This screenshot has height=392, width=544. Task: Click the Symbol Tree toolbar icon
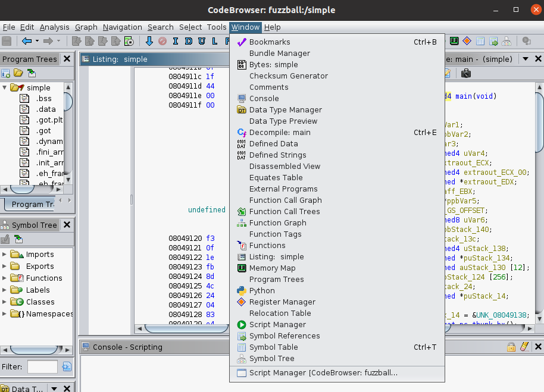tap(507, 41)
